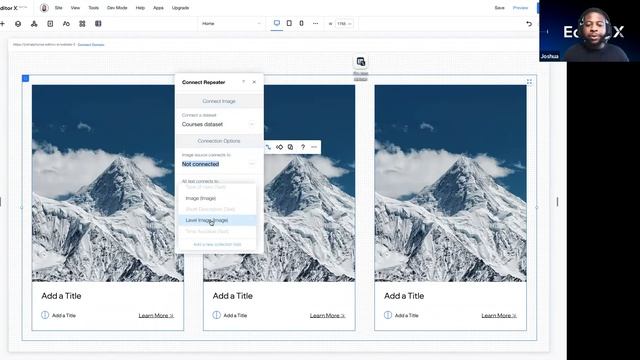Viewport: 640px width, 360px height.
Task: Click info icon in third repeater card
Action: click(x=388, y=315)
